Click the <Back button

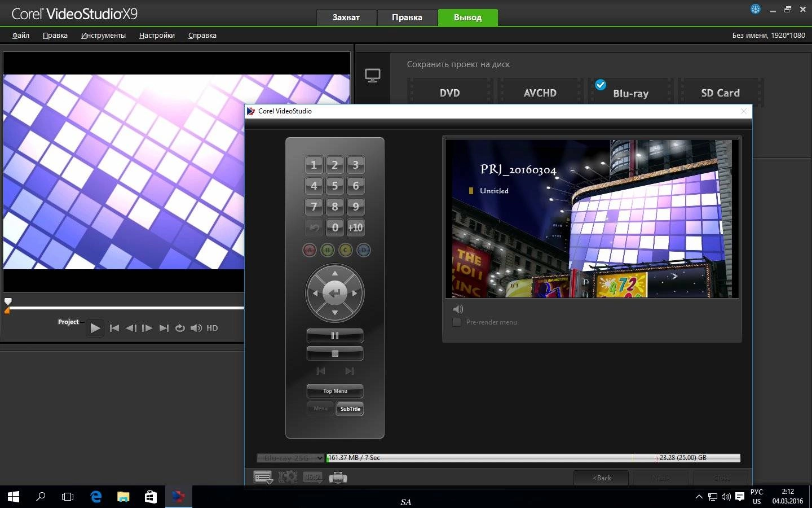tap(602, 478)
